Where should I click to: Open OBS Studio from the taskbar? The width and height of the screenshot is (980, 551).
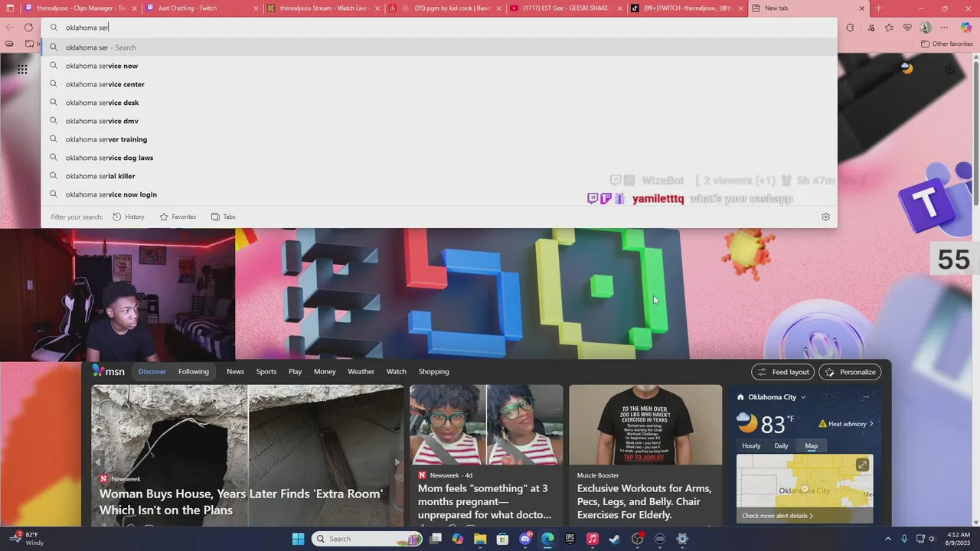tap(637, 539)
